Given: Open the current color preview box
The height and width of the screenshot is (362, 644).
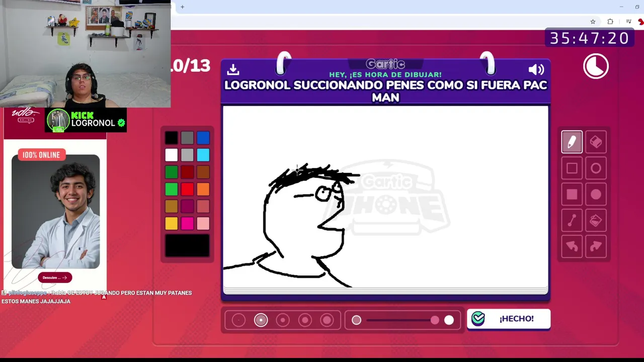Looking at the screenshot, I should click(187, 246).
